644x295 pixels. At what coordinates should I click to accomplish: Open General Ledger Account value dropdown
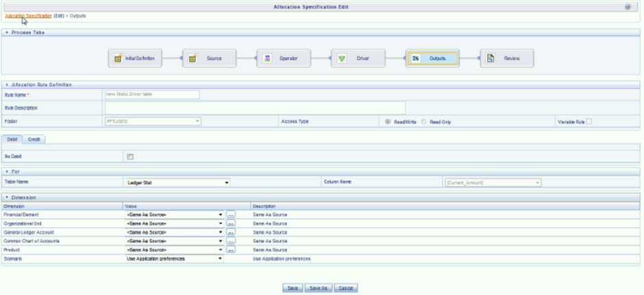pos(174,232)
